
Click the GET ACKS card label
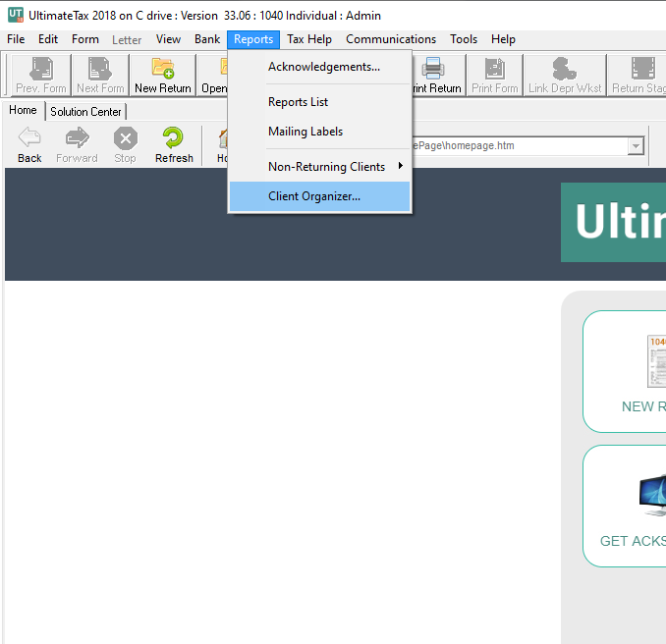633,541
